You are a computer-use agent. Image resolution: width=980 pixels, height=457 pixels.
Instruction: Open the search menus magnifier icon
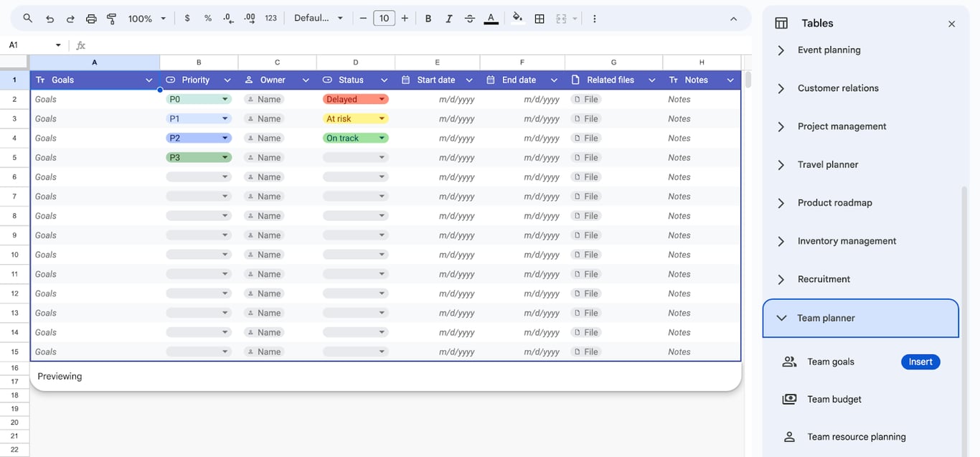(27, 19)
